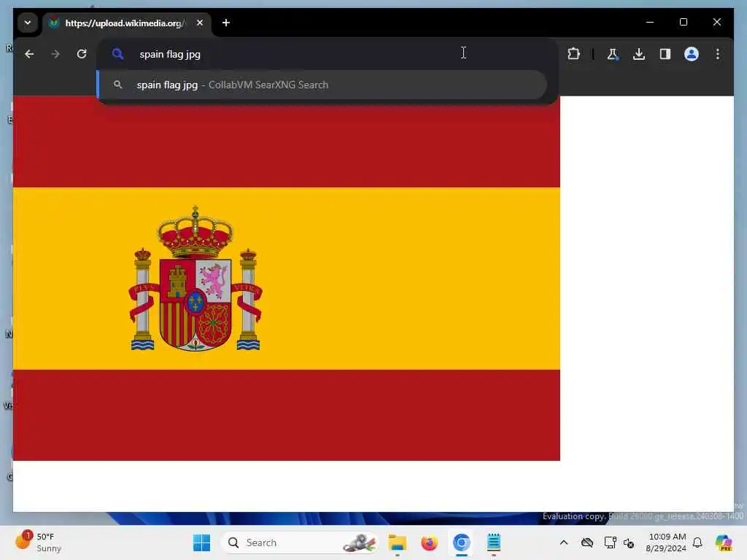Open a new browser tab
Image resolution: width=747 pixels, height=560 pixels.
[x=226, y=23]
